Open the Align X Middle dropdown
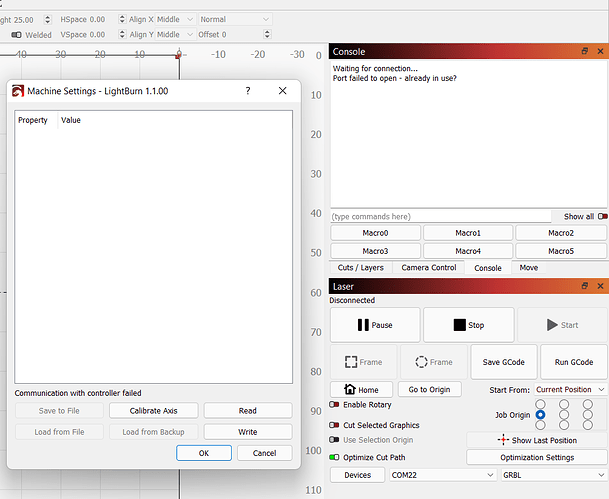 click(175, 19)
